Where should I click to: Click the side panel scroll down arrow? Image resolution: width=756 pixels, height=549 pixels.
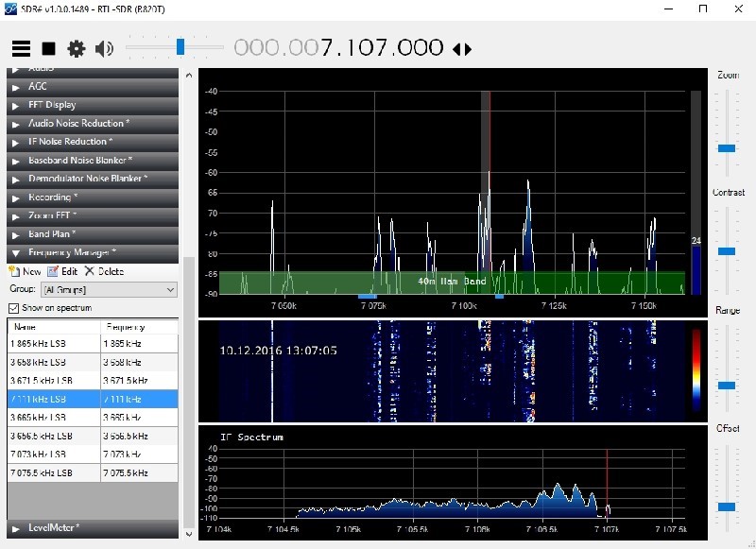click(x=189, y=534)
